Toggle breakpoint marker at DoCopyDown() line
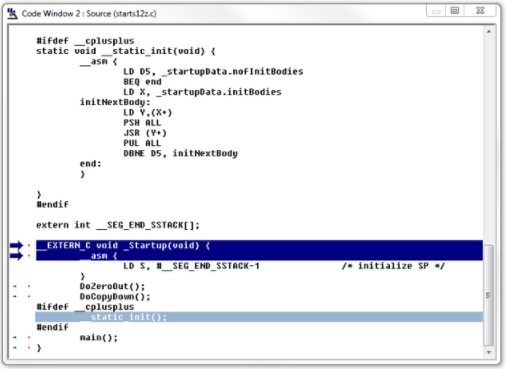The width and height of the screenshot is (506, 369). [29, 296]
